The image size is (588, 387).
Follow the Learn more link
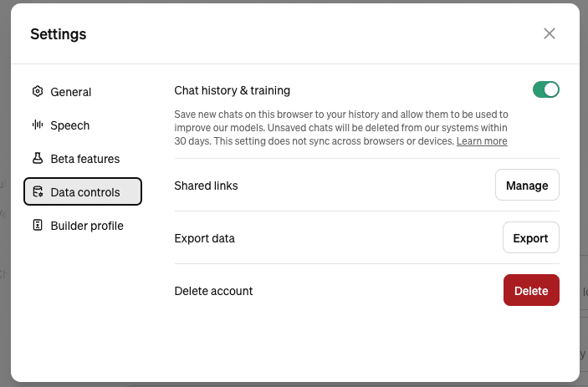[482, 141]
